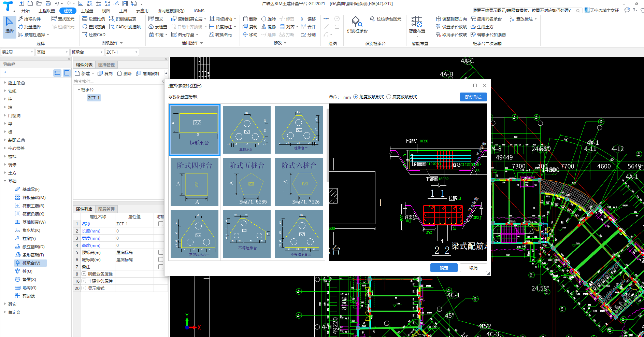Expand the 钢筋业务属性 row
Screen dimensions: 644x337
(x=84, y=274)
